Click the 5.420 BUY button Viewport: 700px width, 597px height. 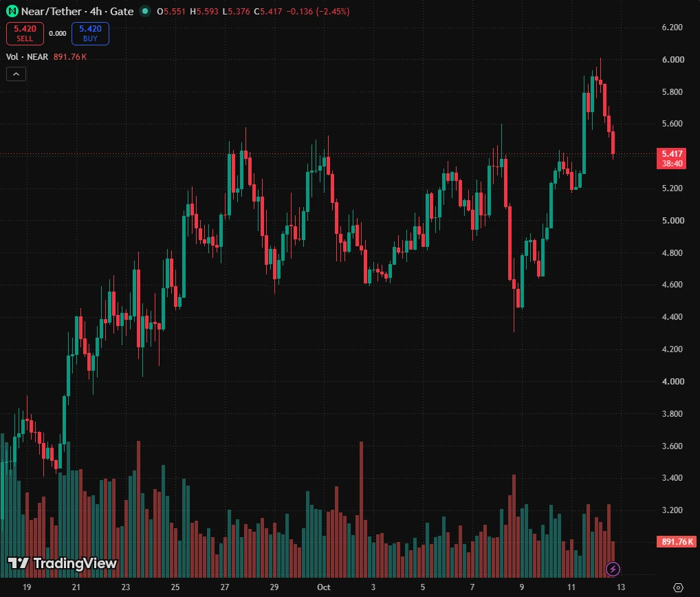pyautogui.click(x=90, y=34)
